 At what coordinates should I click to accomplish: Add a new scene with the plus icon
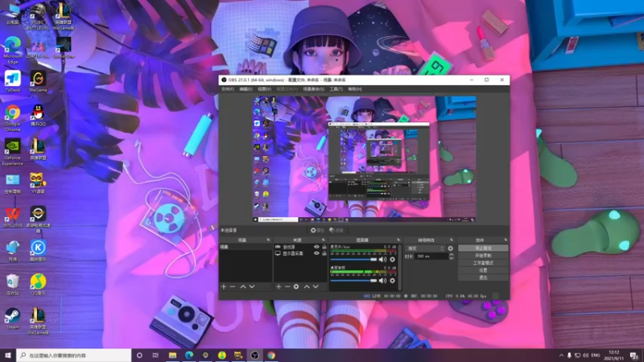pos(224,286)
